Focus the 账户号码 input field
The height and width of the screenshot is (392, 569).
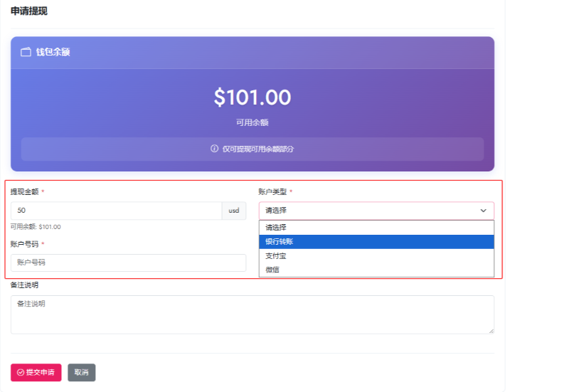(x=128, y=263)
